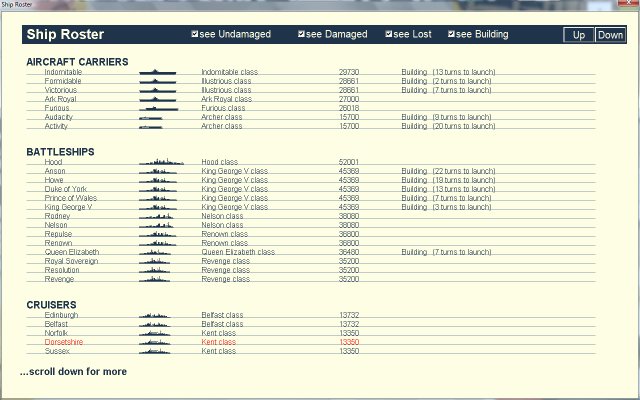Click the Edinburgh cruiser silhouette icon
640x400 pixels.
(157, 315)
